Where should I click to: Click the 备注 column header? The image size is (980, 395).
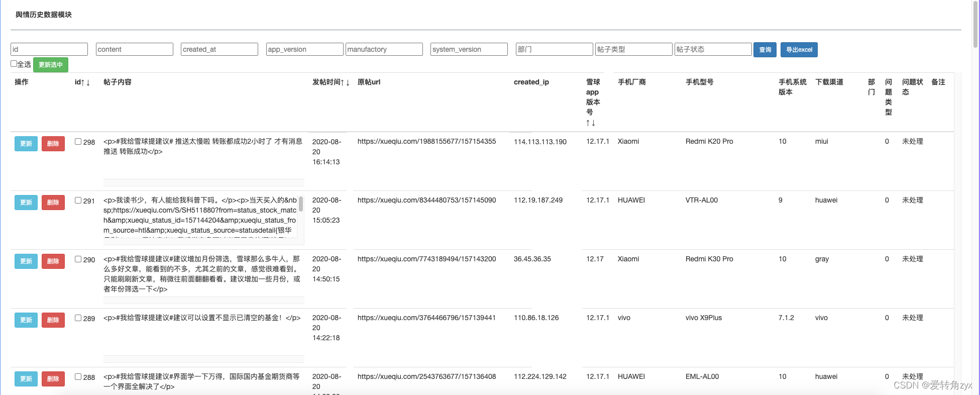[x=938, y=82]
